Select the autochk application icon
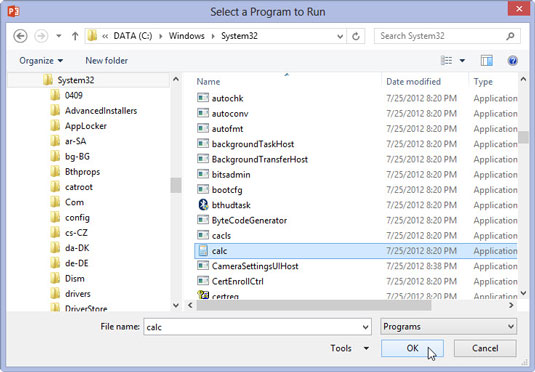Image resolution: width=535 pixels, height=372 pixels. pos(203,98)
